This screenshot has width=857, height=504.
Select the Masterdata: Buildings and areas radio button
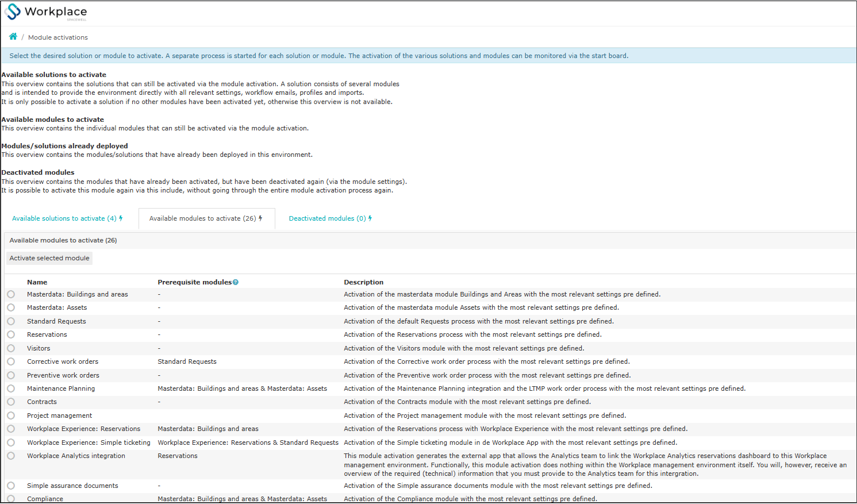(11, 294)
